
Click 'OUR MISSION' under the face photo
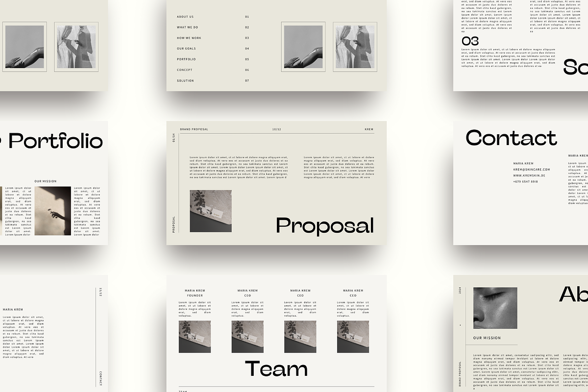[x=487, y=338]
